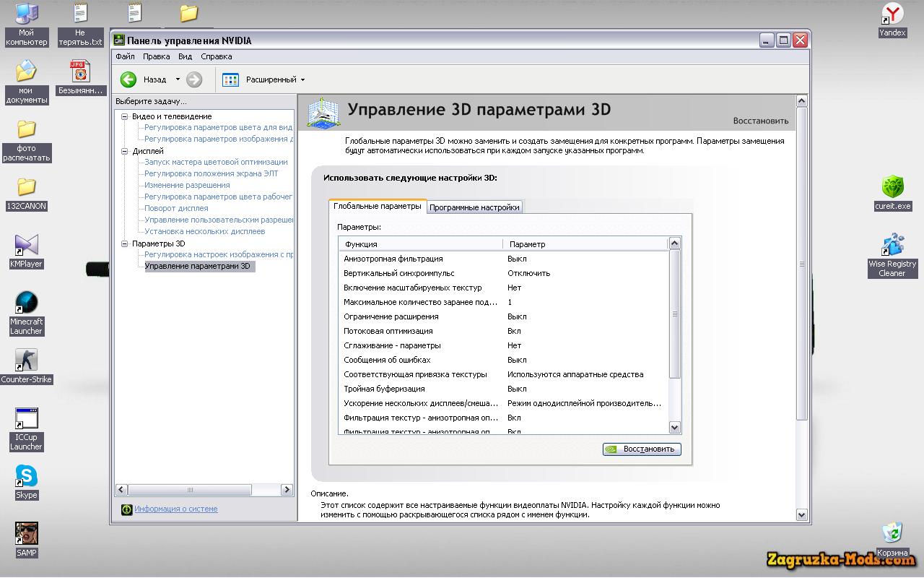Select the Тройная буферизация row
Image resolution: width=924 pixels, height=578 pixels.
[503, 389]
